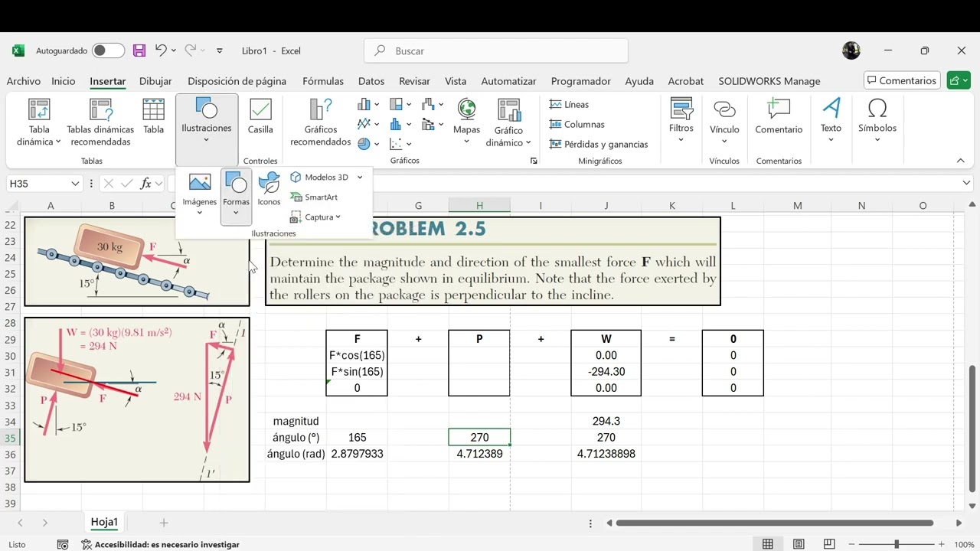Image resolution: width=980 pixels, height=551 pixels.
Task: Open the Iconos library
Action: coord(269,190)
